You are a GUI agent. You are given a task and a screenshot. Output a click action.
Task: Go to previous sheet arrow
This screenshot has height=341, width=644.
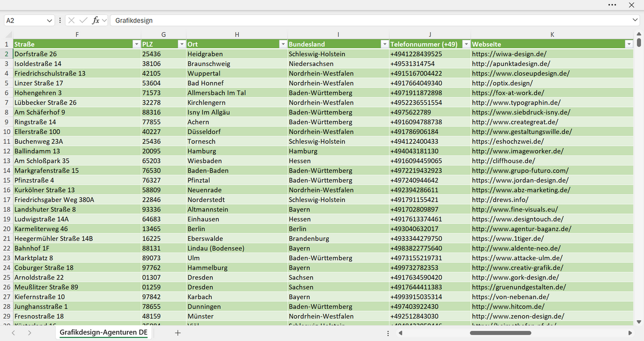tap(13, 333)
